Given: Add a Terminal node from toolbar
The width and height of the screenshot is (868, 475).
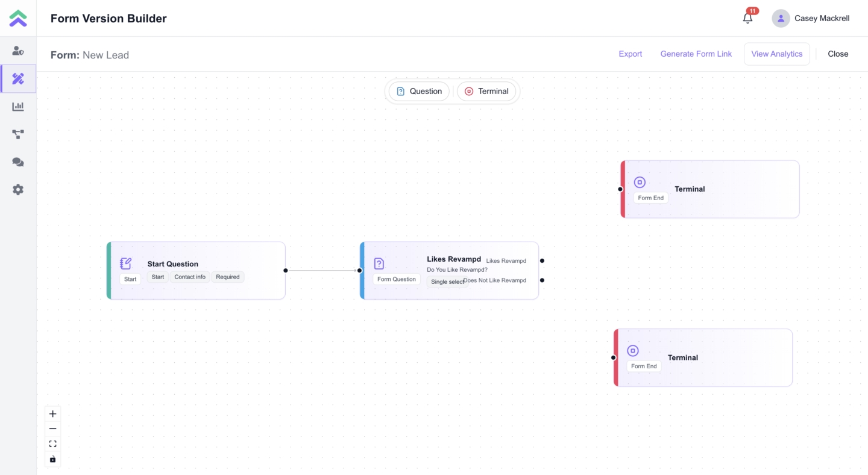Looking at the screenshot, I should coord(486,92).
